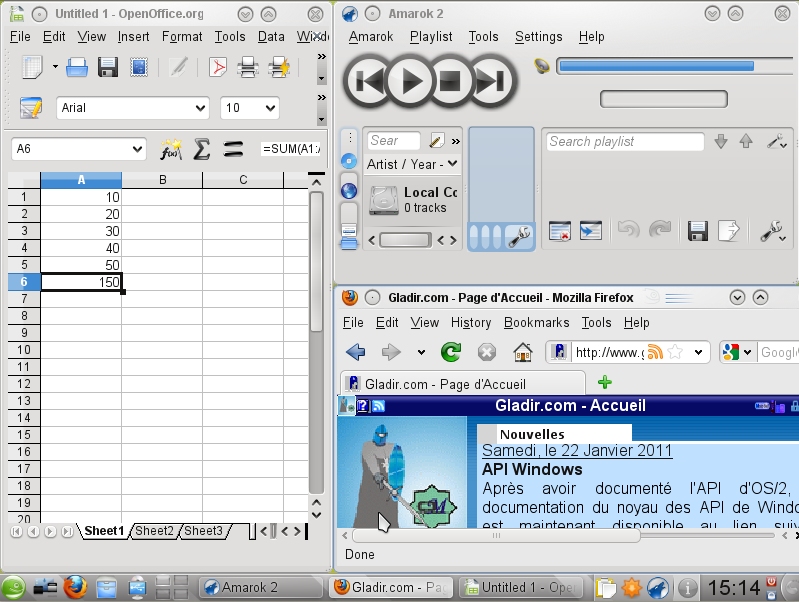Open Amarok Settings menu

(x=538, y=37)
